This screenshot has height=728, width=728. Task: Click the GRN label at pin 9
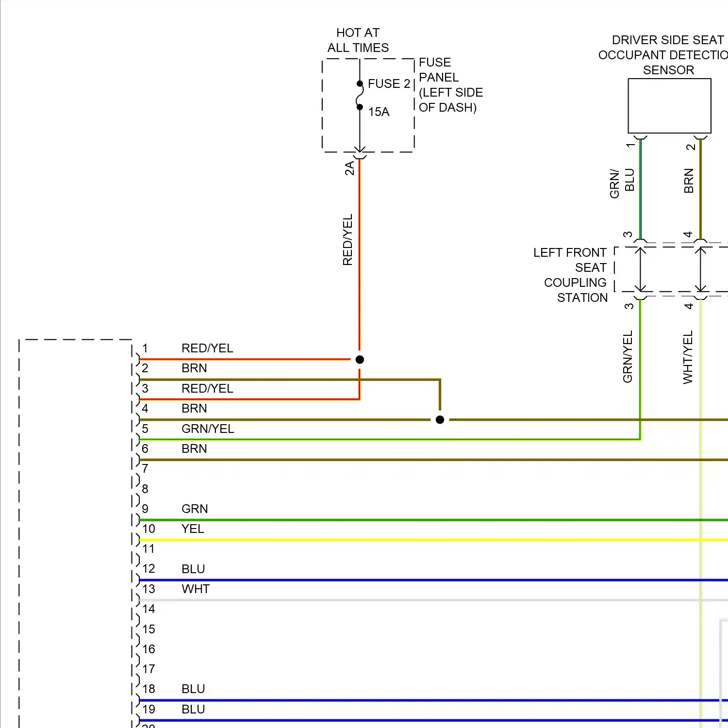[195, 509]
